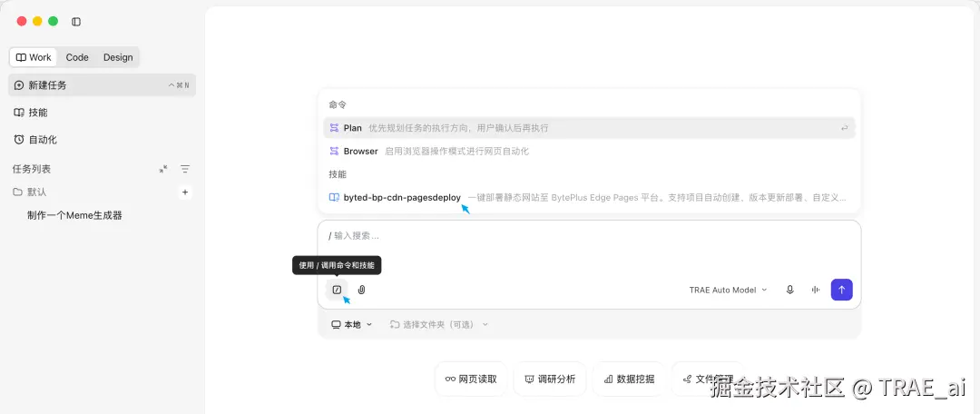Click the 命令 section label
Viewport: 980px width, 414px height.
(338, 104)
